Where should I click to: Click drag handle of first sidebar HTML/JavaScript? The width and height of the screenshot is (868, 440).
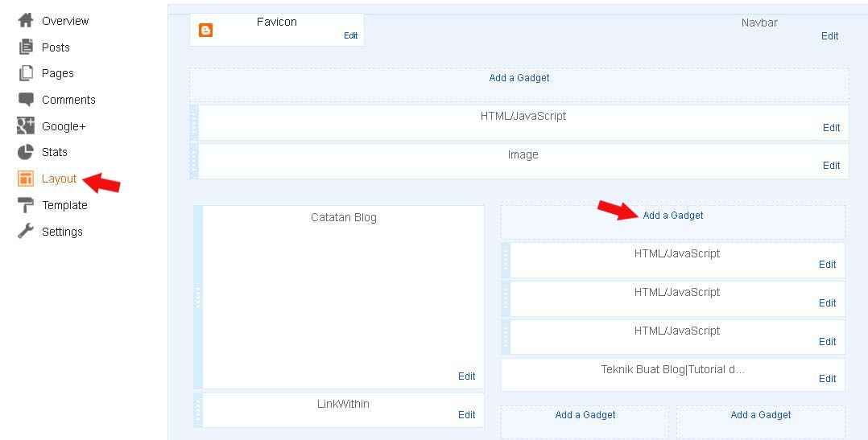[506, 261]
